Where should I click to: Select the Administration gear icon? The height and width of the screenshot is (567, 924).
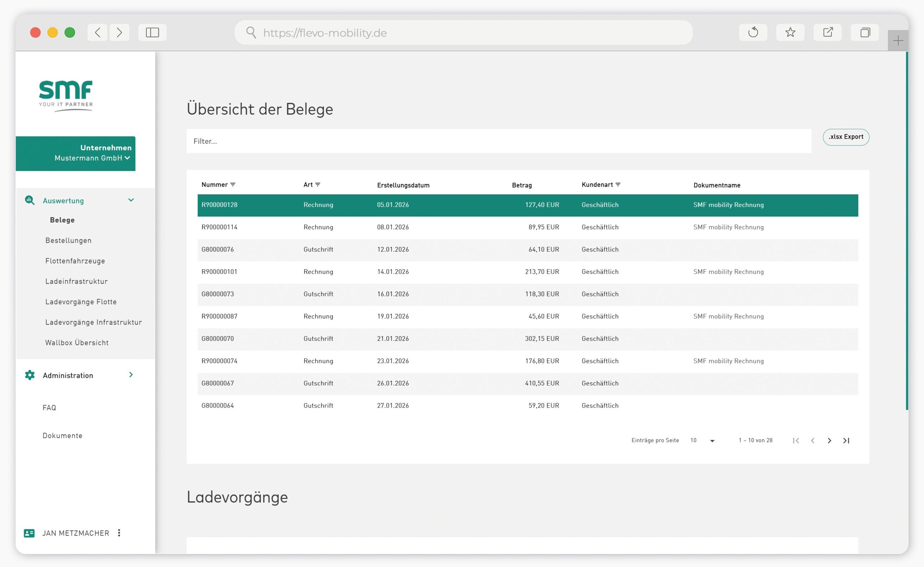pyautogui.click(x=29, y=375)
